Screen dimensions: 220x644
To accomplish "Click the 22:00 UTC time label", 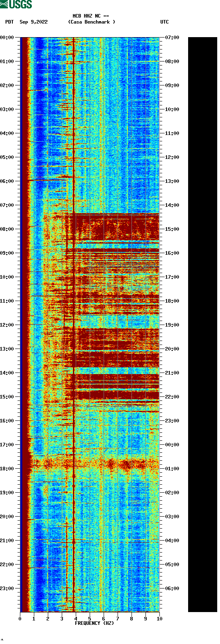I will coord(172,397).
